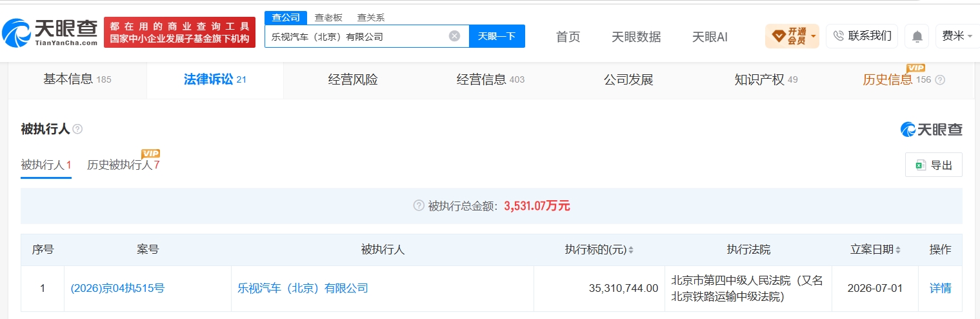Screen dimensions: 980x319
Task: Switch to the 查公司 search tab
Action: (x=286, y=17)
